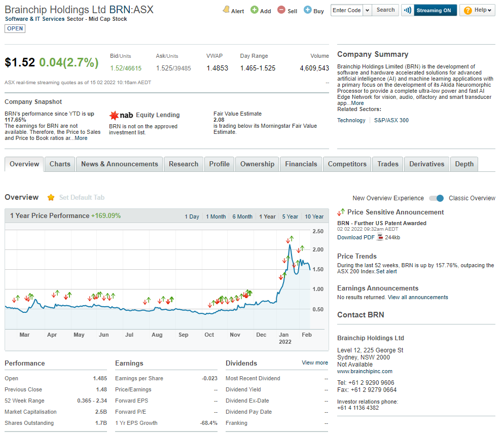This screenshot has width=504, height=434.
Task: Open the Charts tab
Action: pyautogui.click(x=60, y=164)
